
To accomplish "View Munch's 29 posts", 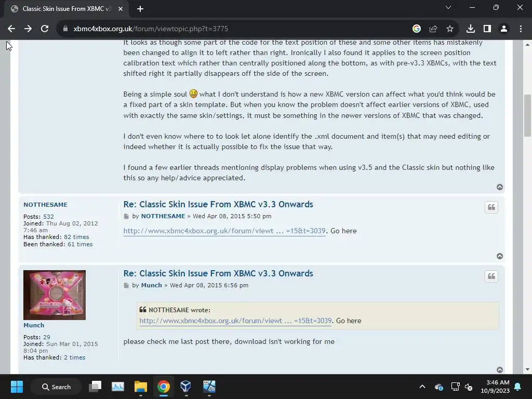I will coord(46,337).
